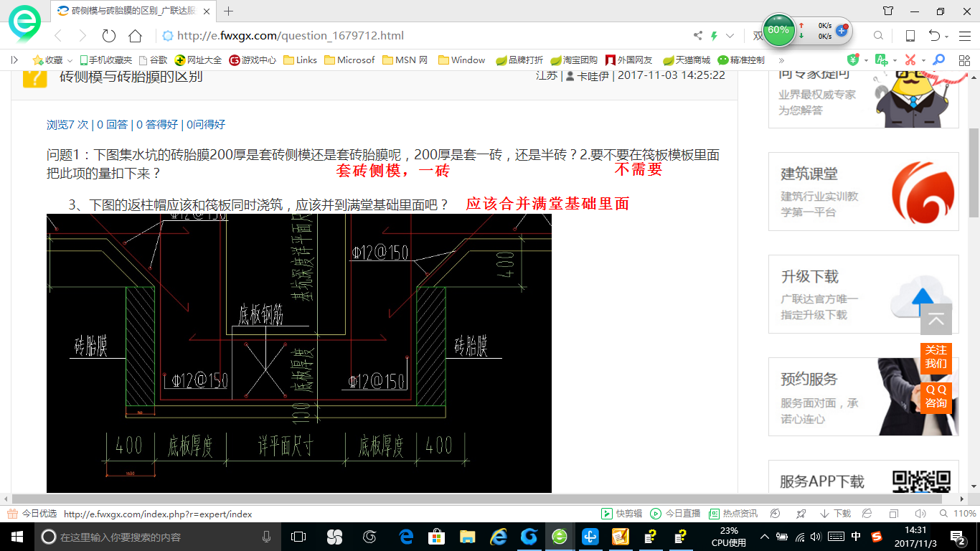Click the 预约服务 sidebar card
This screenshot has width=980, height=551.
pos(864,397)
